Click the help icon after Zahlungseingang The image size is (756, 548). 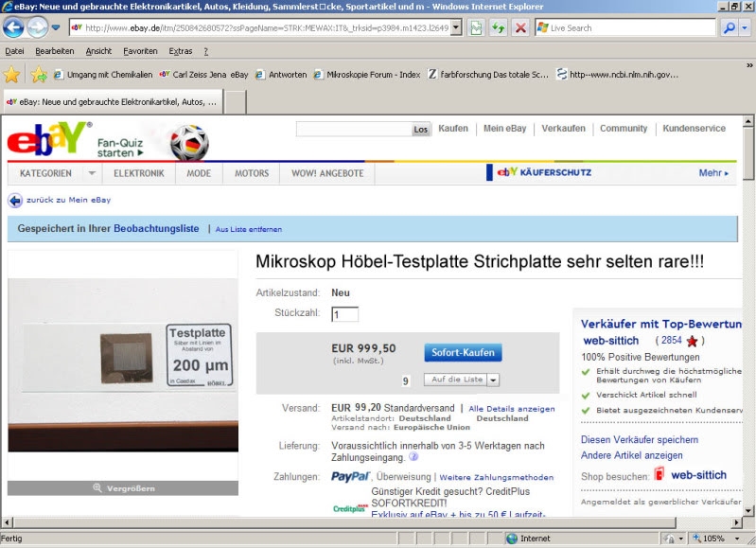413,457
